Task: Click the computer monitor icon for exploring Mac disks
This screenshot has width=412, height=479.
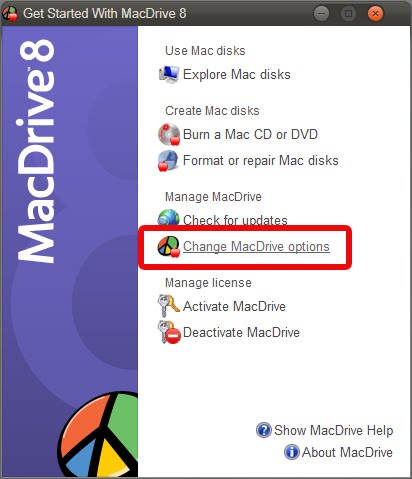Action: [x=169, y=74]
